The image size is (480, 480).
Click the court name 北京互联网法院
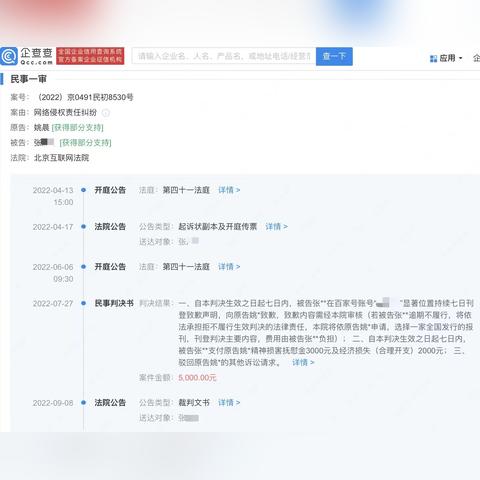tap(61, 158)
